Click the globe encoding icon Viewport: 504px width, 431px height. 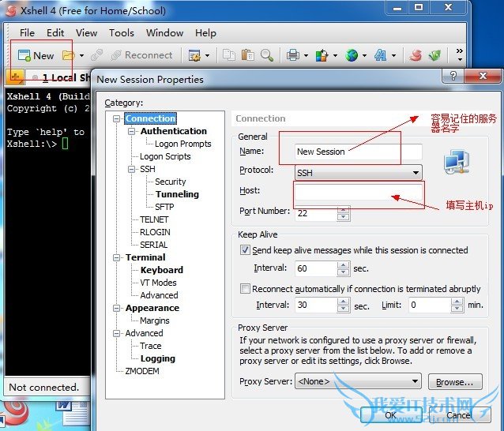[x=352, y=55]
